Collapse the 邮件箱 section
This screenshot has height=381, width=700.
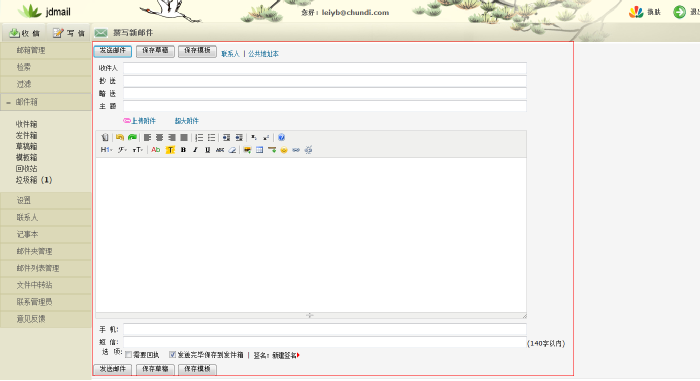coord(8,103)
